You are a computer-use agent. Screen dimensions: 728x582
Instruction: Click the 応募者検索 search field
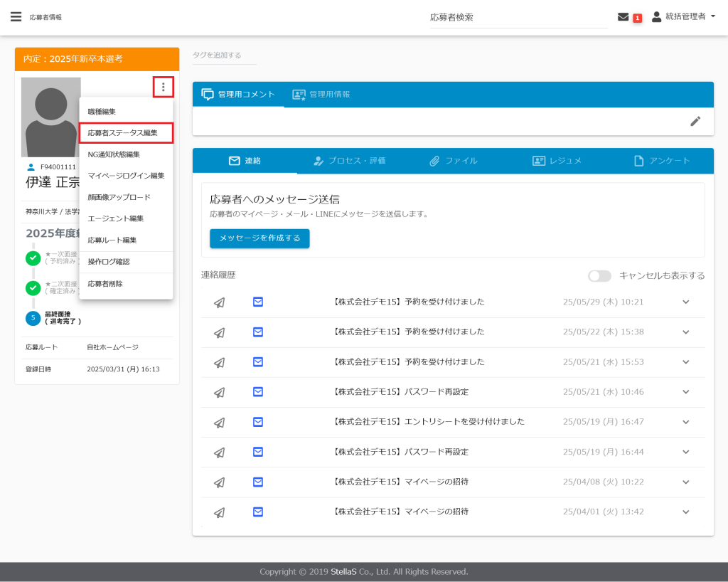518,17
